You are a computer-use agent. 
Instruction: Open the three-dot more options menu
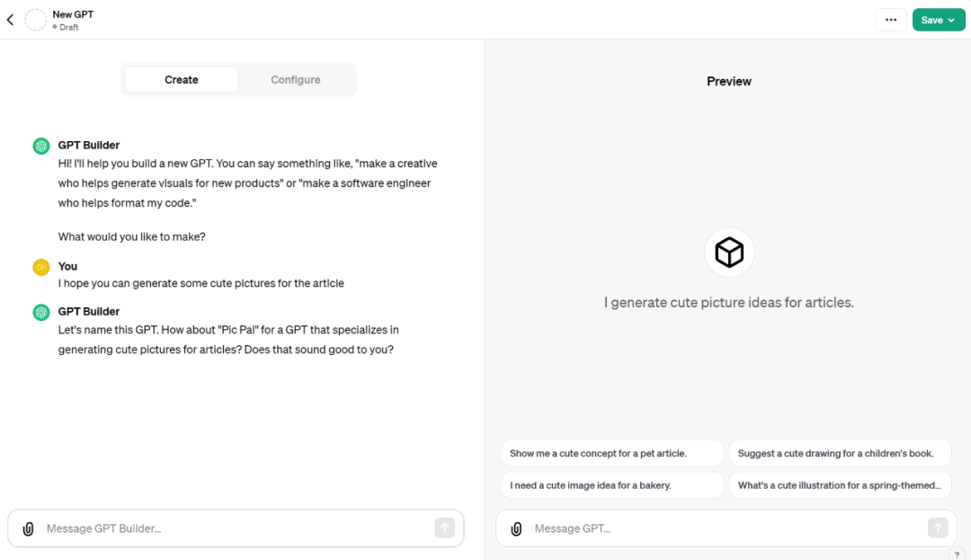891,20
